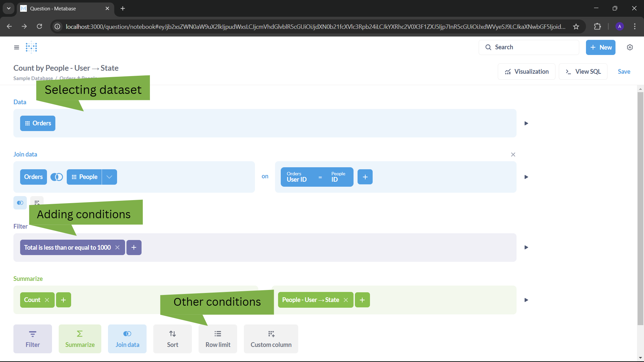644x362 pixels.
Task: Add a Custom column step
Action: coord(271,339)
